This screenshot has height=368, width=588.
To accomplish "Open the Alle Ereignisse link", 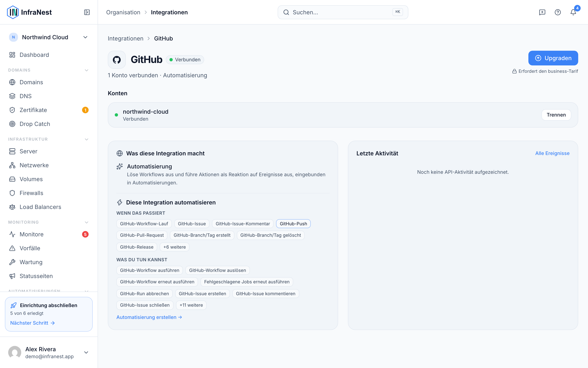I will pos(552,153).
